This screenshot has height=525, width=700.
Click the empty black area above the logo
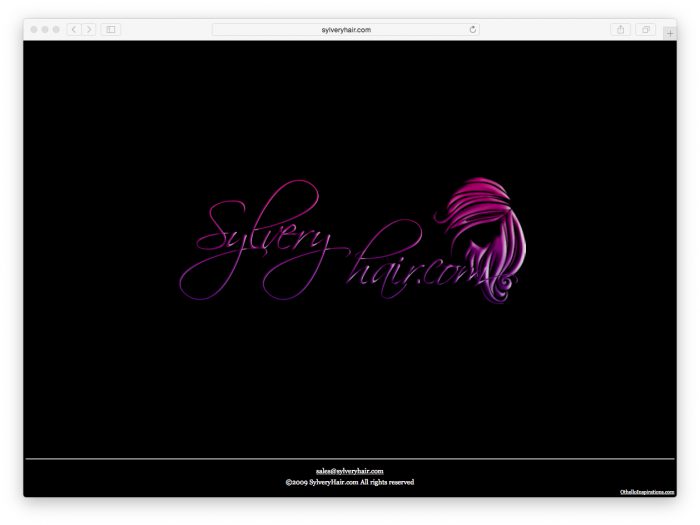pos(349,110)
